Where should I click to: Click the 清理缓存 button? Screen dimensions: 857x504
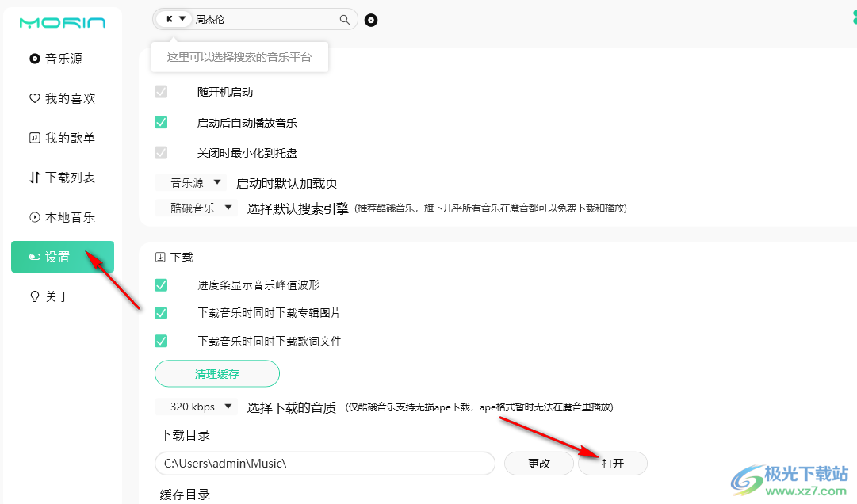coord(217,373)
